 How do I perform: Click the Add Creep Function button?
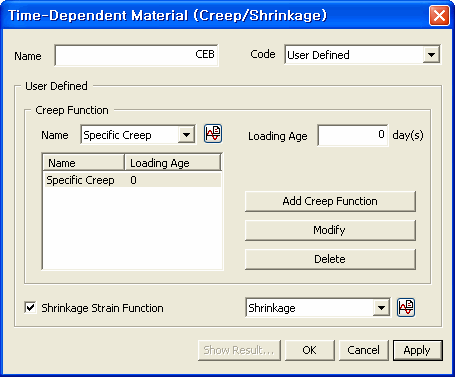(330, 201)
